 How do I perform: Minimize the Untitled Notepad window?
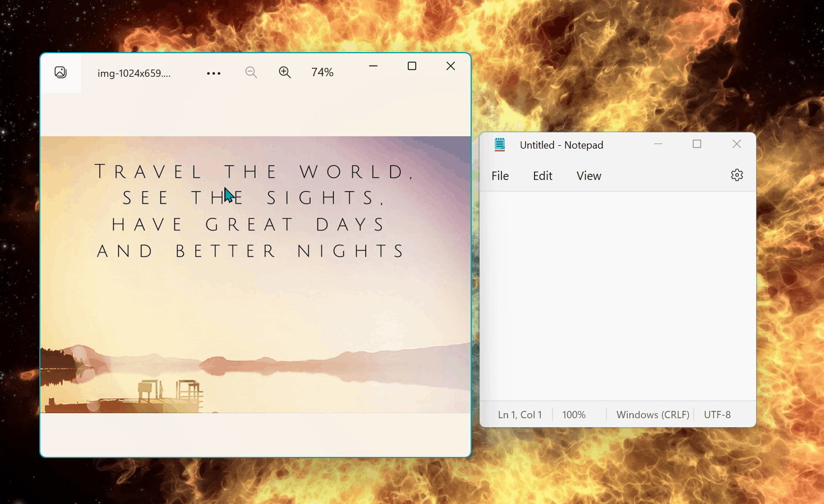(x=658, y=144)
